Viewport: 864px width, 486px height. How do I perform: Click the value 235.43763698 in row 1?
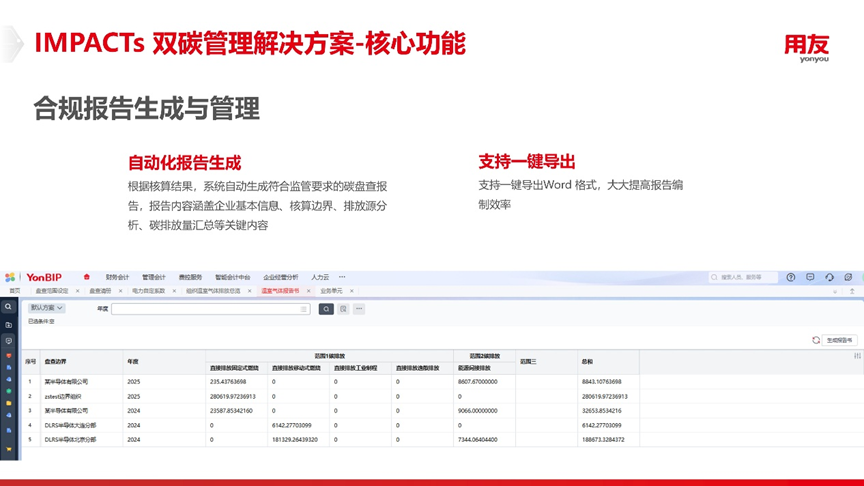point(228,381)
